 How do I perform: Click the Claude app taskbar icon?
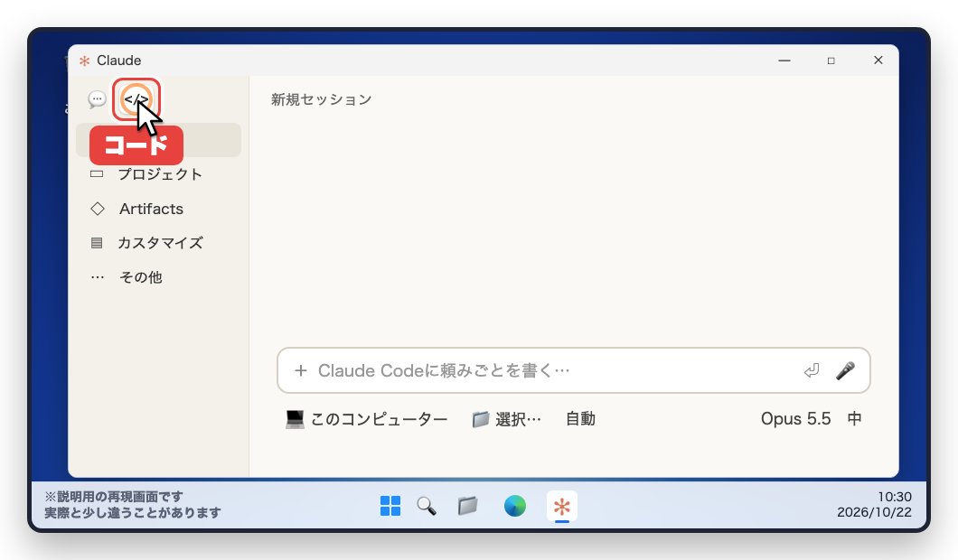tap(561, 507)
